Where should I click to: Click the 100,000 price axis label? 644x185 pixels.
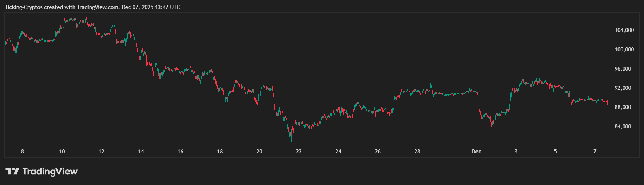click(624, 49)
